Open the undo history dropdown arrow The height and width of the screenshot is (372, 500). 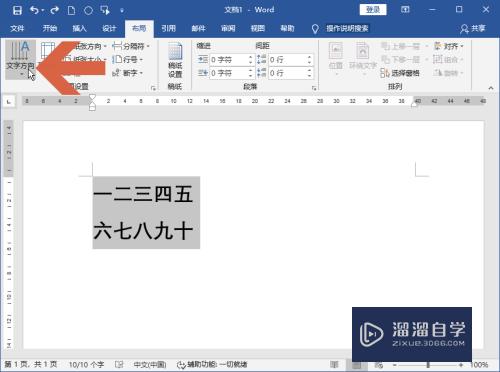point(43,11)
